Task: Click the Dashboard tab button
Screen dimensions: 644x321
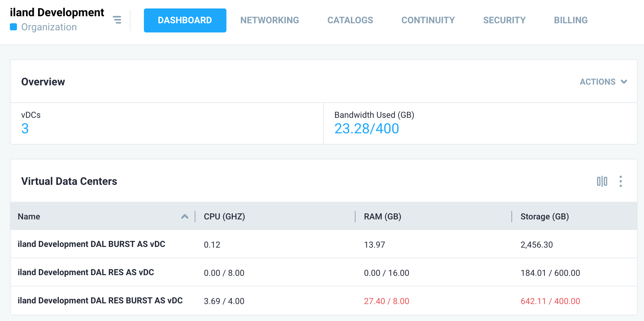Action: 185,20
